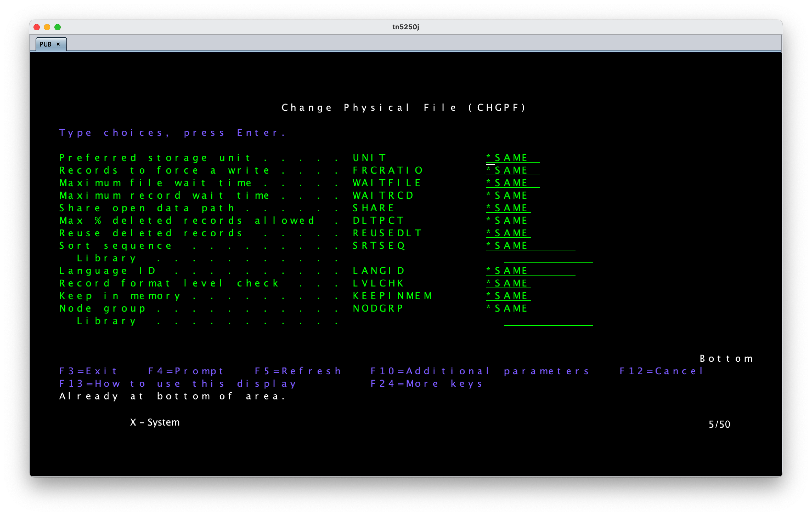This screenshot has width=812, height=516.
Task: Select the PUB session tab
Action: [51, 44]
